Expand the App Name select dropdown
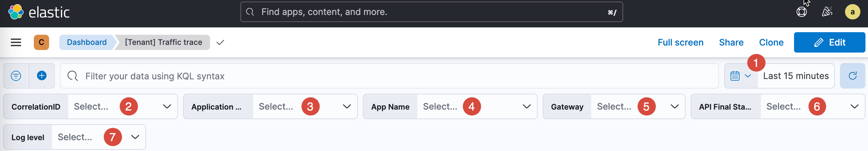 tap(526, 107)
